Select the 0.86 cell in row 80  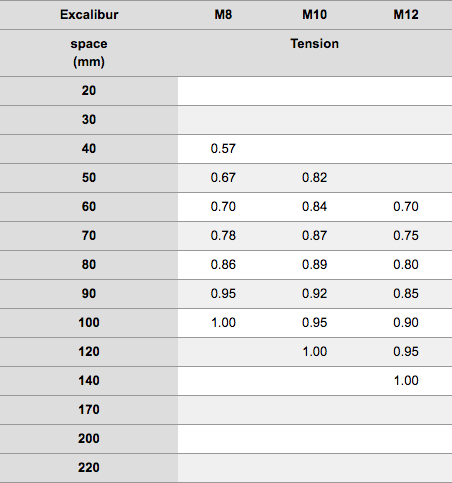(x=223, y=265)
